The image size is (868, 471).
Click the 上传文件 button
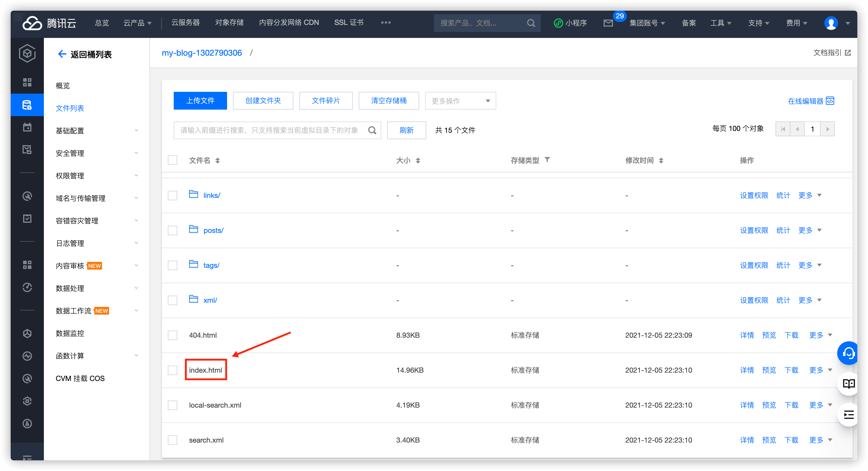pos(200,101)
